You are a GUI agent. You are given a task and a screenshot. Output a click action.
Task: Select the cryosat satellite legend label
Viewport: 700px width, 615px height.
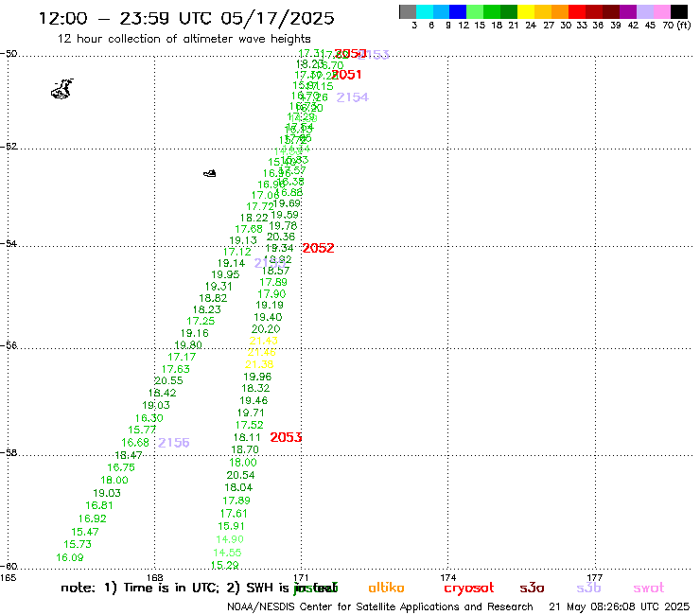[x=469, y=589]
